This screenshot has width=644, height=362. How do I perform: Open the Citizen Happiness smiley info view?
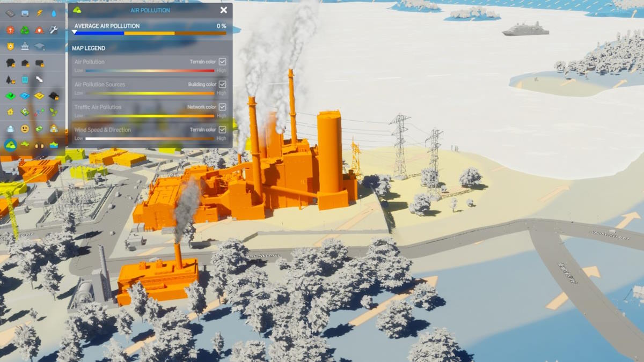[25, 129]
